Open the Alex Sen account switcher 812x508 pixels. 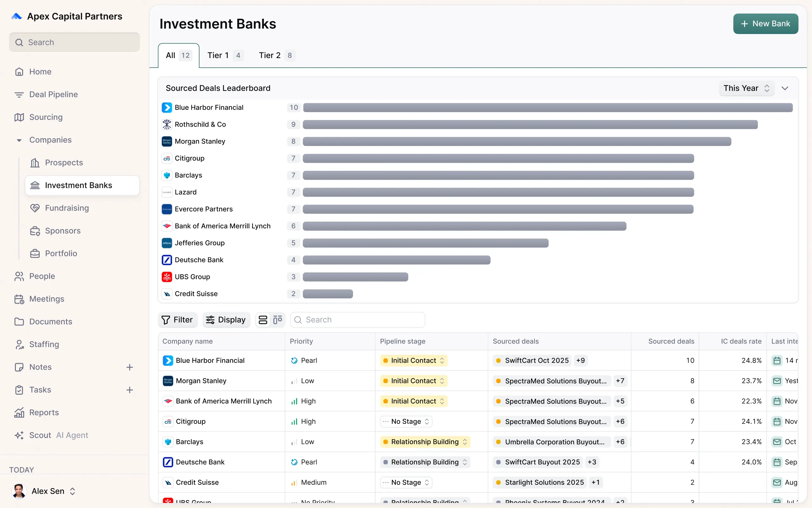click(x=44, y=491)
